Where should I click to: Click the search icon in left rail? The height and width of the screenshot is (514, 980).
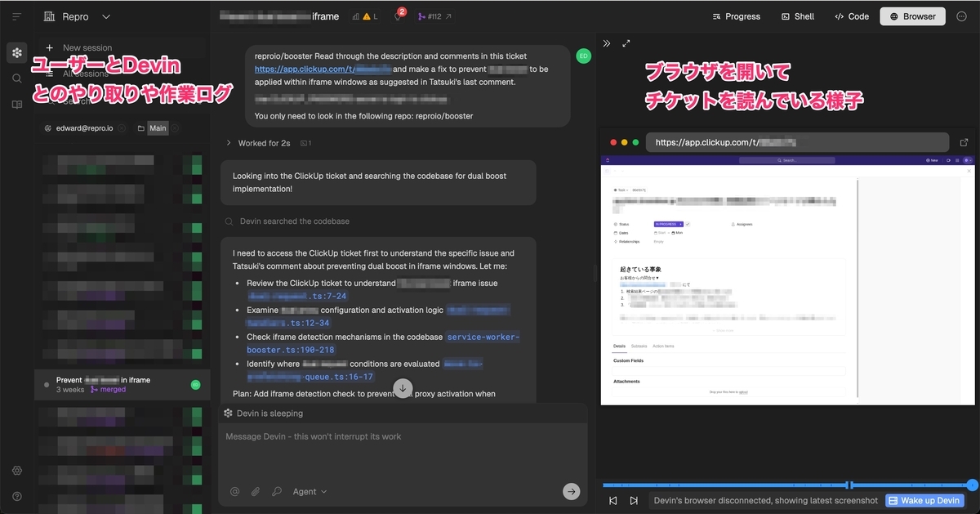pyautogui.click(x=16, y=78)
